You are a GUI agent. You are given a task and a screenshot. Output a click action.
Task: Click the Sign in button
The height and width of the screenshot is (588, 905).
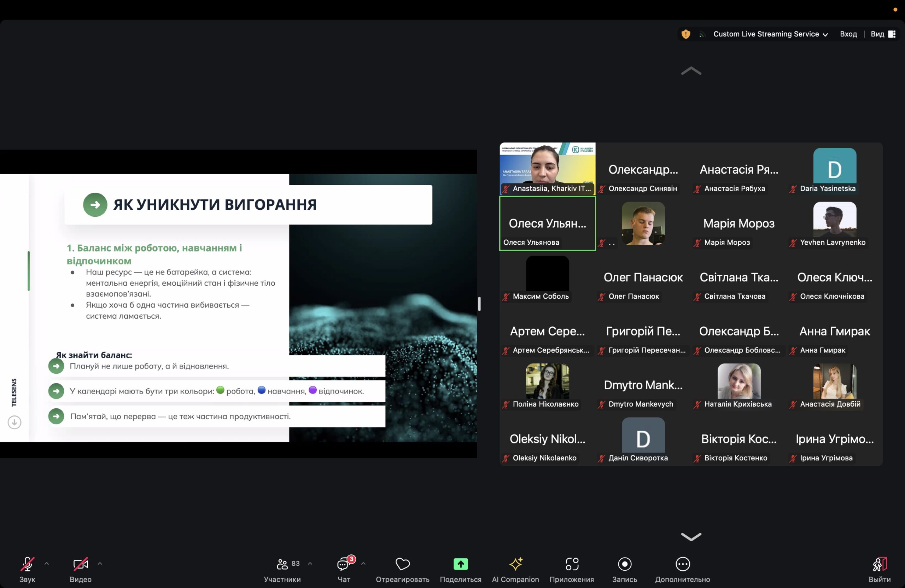point(848,34)
